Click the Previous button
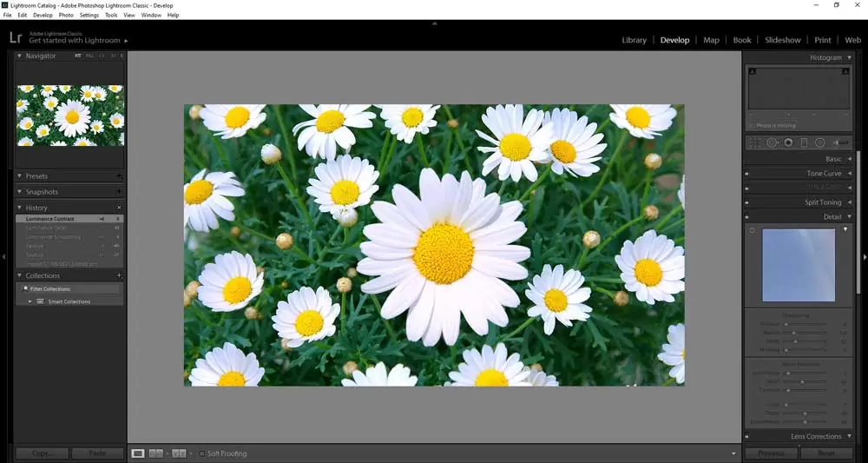The image size is (868, 463). coord(771,453)
